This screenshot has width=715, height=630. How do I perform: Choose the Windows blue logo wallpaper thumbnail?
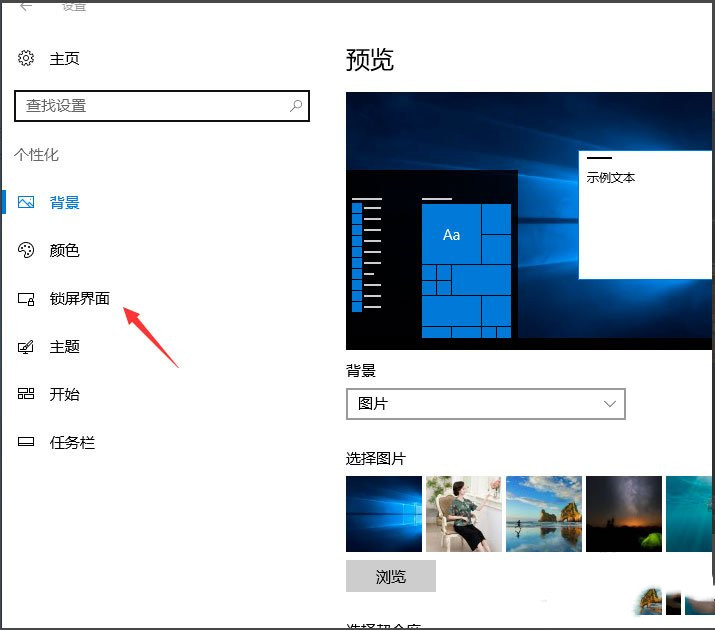(384, 514)
